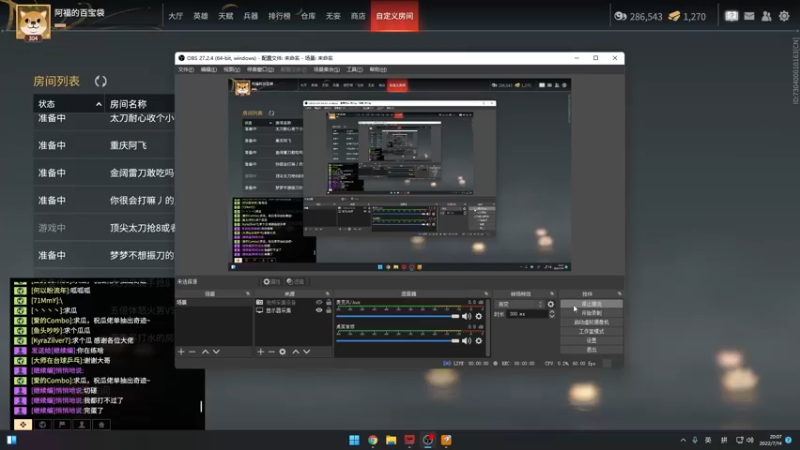The width and height of the screenshot is (800, 450).
Task: Add a new scene in OBS scenes panel
Action: 181,352
